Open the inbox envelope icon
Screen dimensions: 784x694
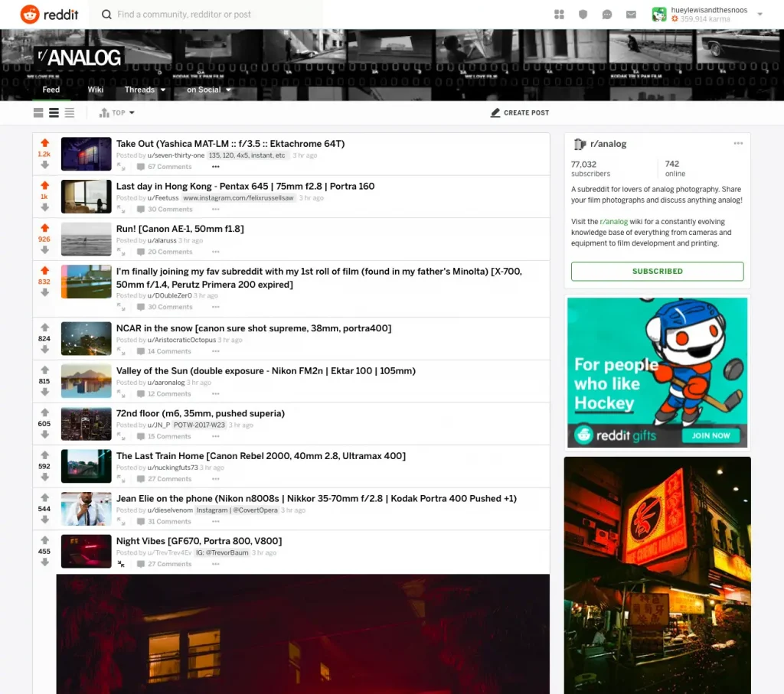631,14
